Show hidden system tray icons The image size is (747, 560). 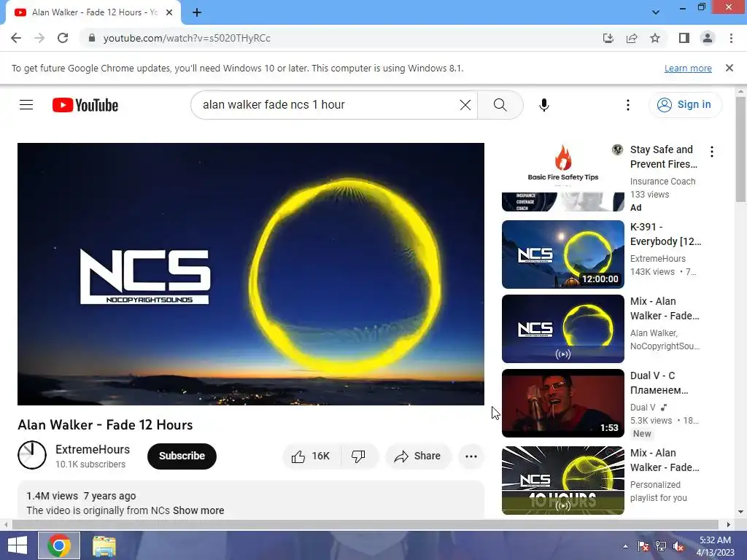pos(625,546)
